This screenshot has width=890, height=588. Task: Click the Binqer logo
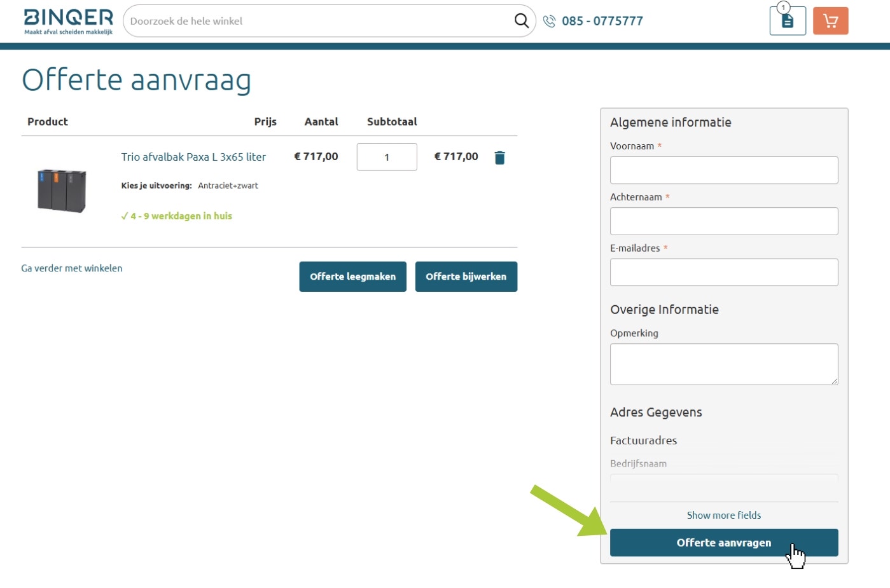pyautogui.click(x=67, y=19)
